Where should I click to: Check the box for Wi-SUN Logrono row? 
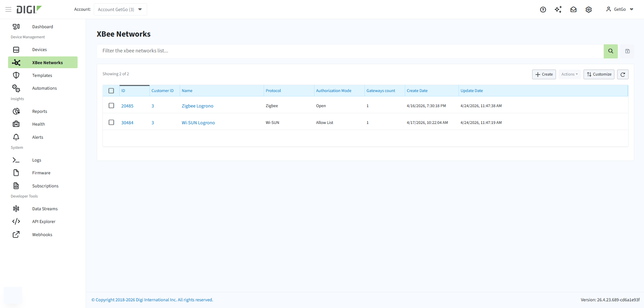pos(111,122)
